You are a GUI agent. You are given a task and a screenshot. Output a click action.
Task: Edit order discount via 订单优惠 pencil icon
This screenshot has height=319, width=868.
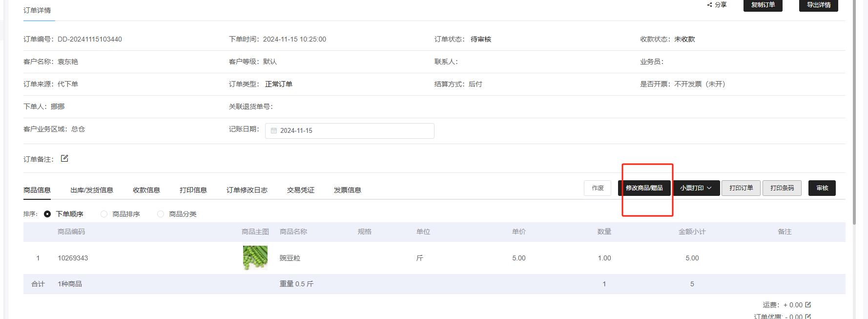coord(808,316)
